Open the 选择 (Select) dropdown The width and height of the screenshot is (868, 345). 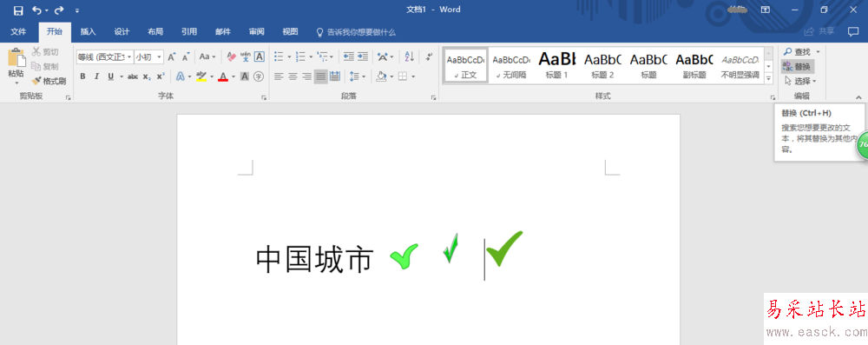800,81
